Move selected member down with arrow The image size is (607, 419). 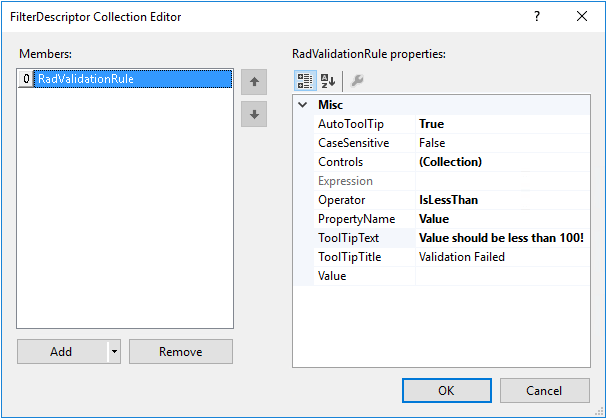click(x=254, y=114)
